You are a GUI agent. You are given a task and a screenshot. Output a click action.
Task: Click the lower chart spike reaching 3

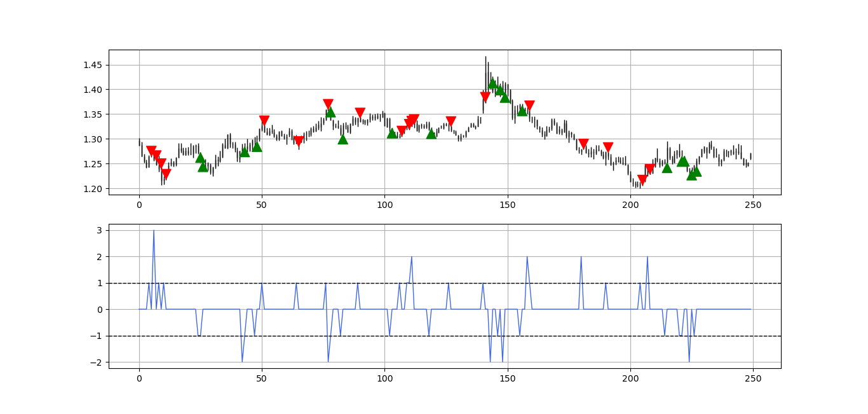[154, 231]
